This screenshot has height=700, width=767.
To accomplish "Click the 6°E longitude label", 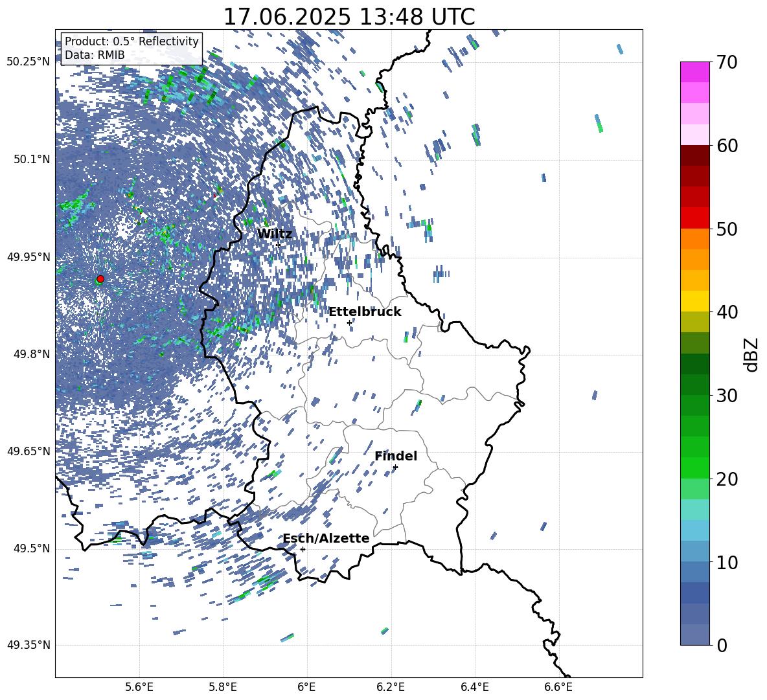I will pos(306,688).
